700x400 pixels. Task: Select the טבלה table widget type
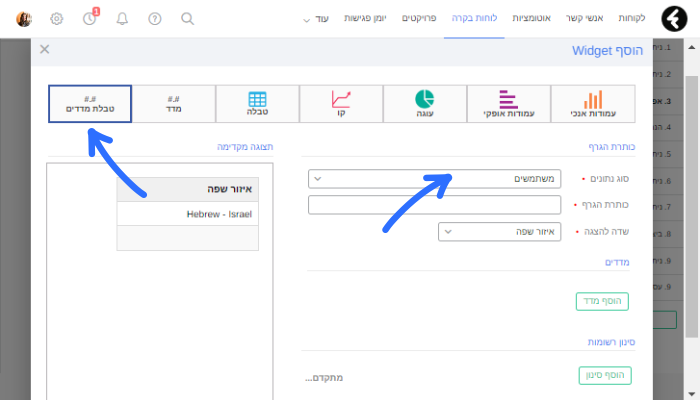pos(258,104)
